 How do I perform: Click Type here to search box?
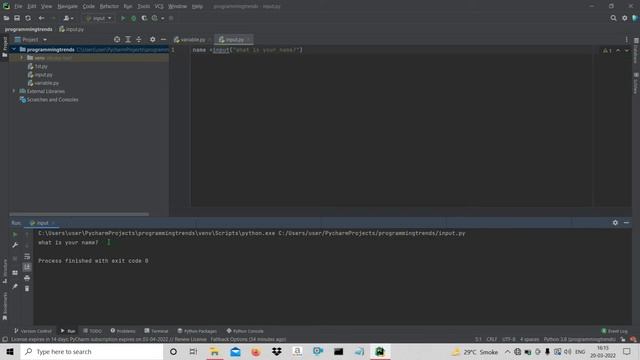pos(92,351)
